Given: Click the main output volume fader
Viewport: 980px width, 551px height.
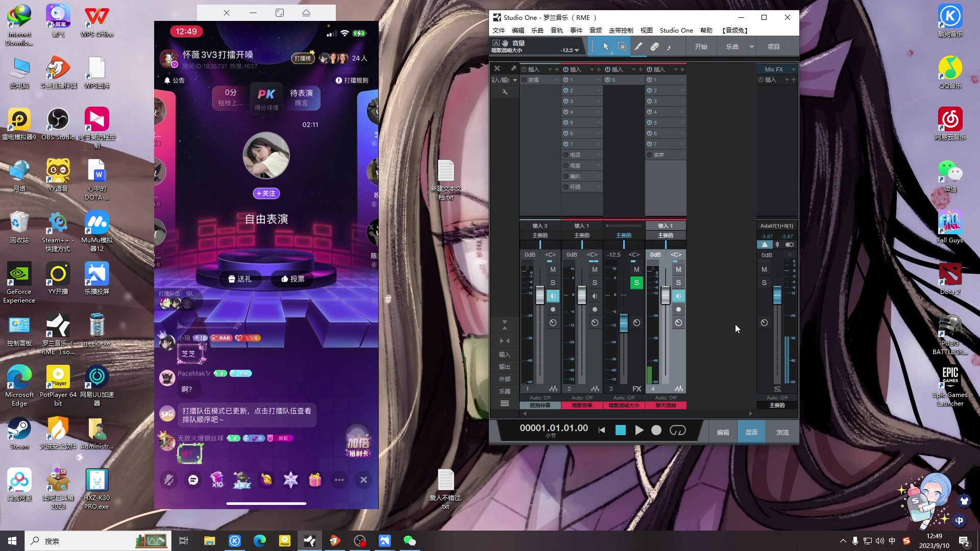Looking at the screenshot, I should 777,295.
